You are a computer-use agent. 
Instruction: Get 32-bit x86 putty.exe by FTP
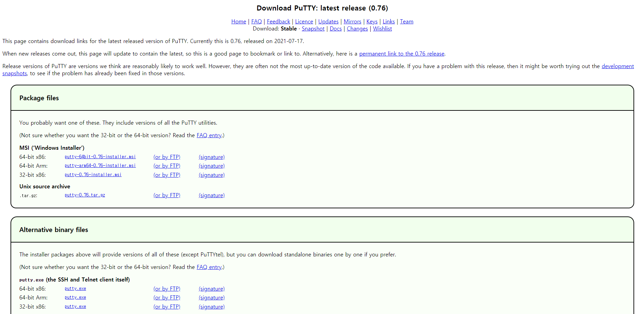[167, 307]
